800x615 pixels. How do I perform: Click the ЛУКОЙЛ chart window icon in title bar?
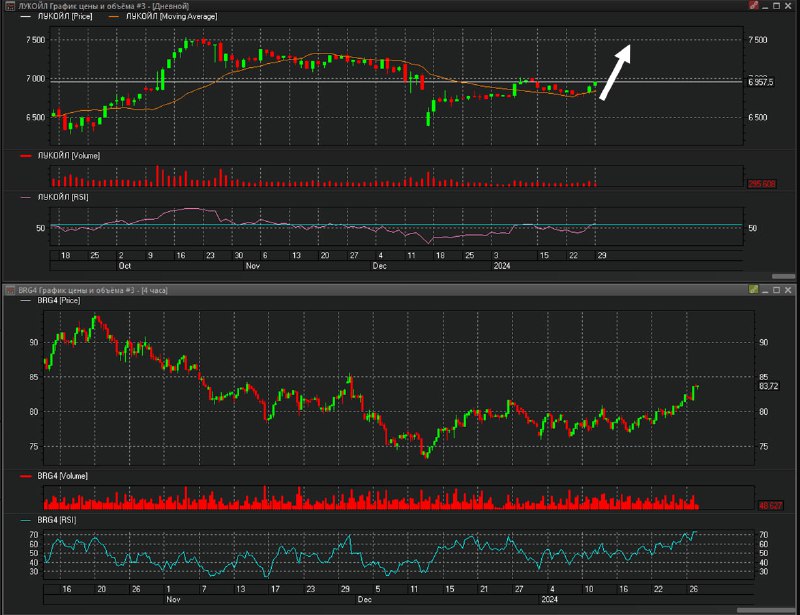click(10, 6)
